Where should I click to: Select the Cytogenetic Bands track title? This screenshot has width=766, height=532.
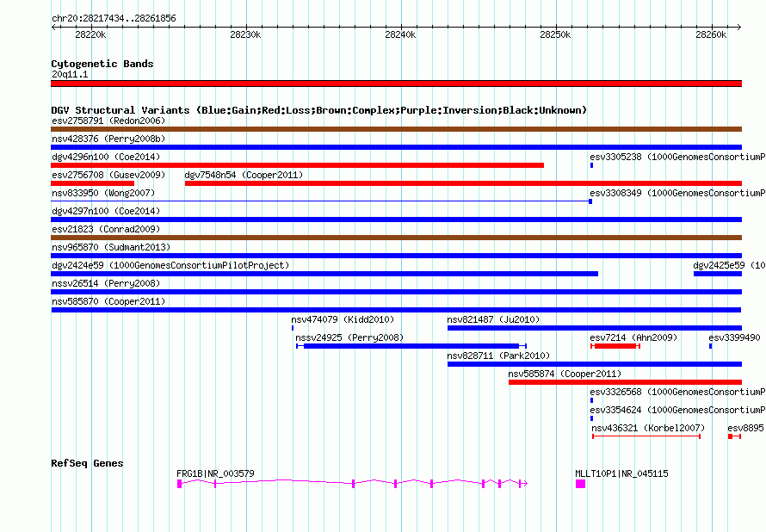click(x=102, y=64)
